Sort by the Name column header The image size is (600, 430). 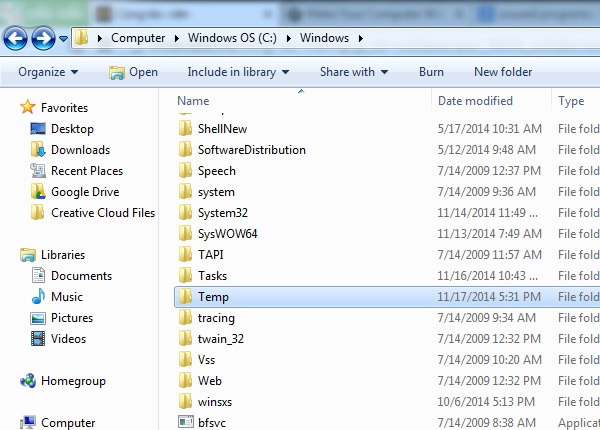point(193,101)
